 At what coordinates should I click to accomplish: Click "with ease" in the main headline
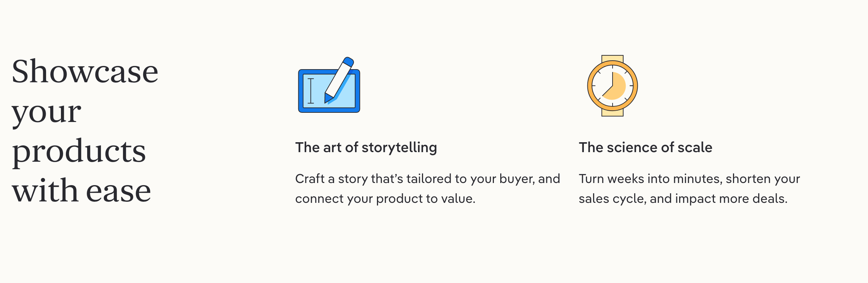(x=81, y=191)
